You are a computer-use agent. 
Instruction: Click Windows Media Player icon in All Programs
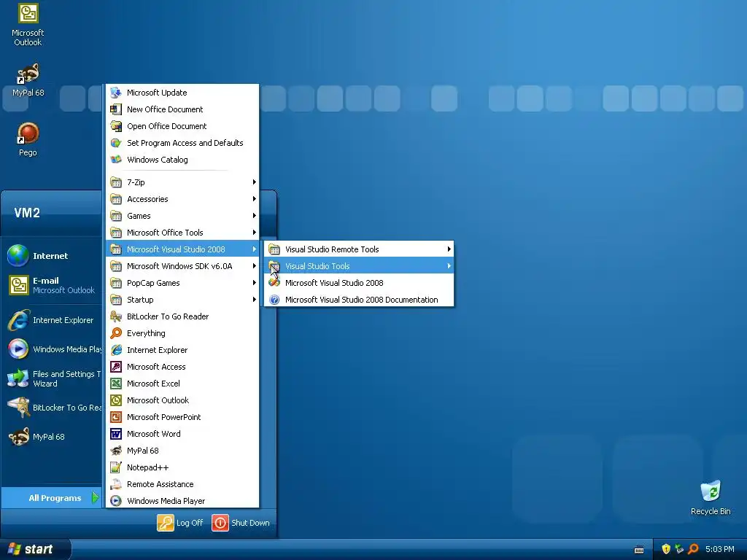(x=116, y=501)
